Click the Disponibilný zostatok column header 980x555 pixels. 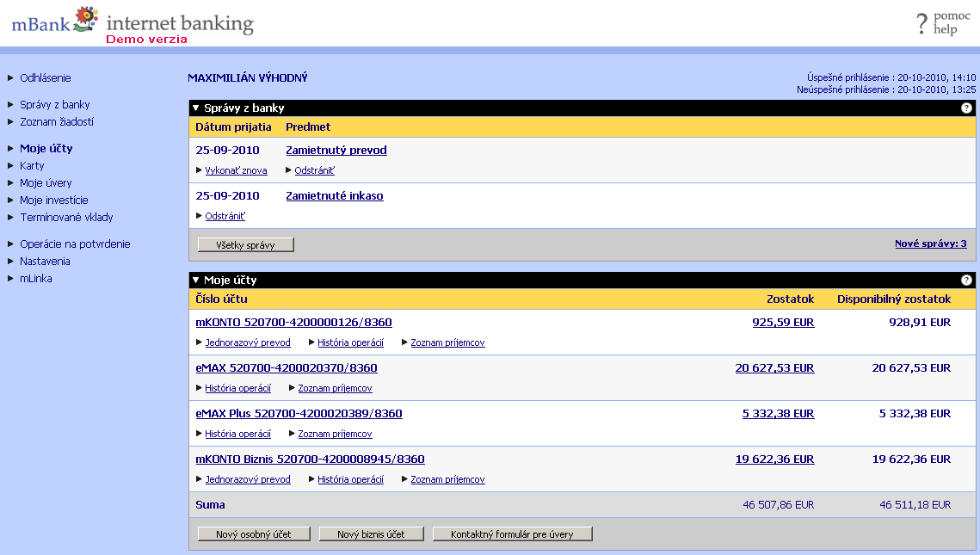(x=894, y=299)
